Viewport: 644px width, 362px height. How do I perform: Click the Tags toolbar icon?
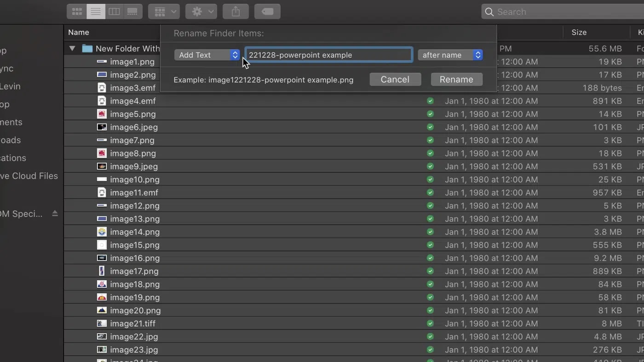coord(267,11)
